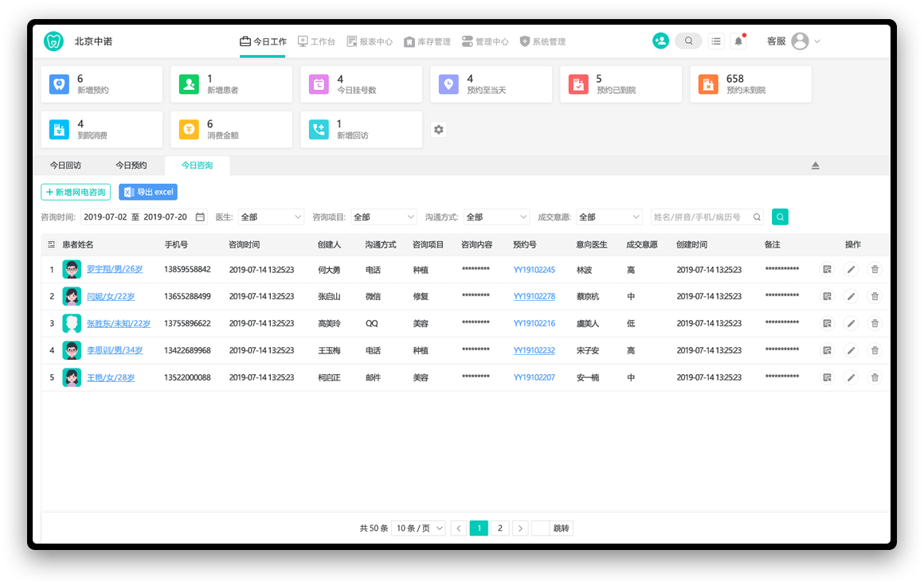Expand the 咨询项目 dropdown
The image size is (924, 585).
point(384,217)
